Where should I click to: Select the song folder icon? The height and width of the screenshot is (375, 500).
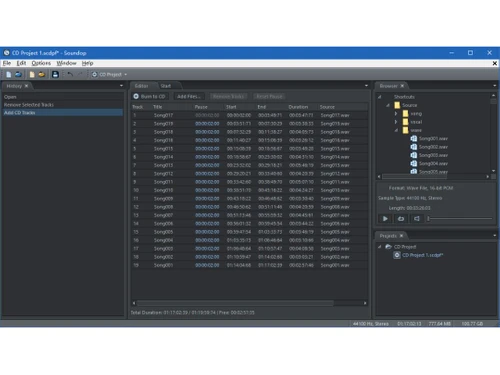point(405,114)
